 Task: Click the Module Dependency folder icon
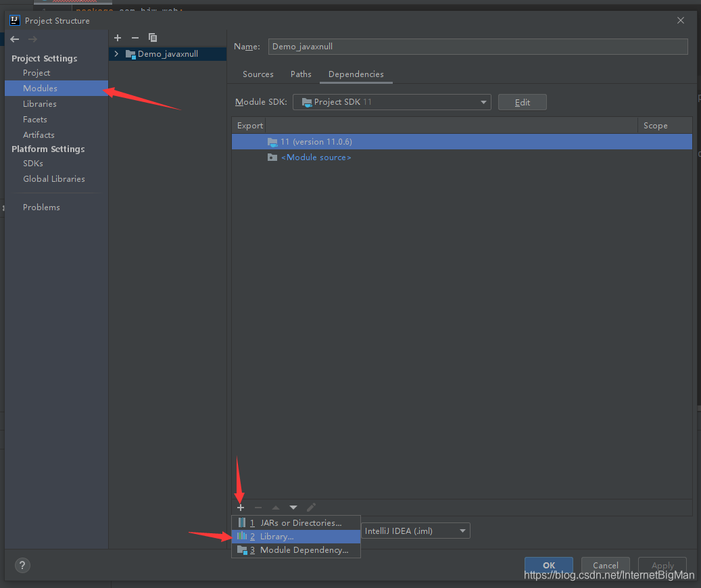coord(242,550)
